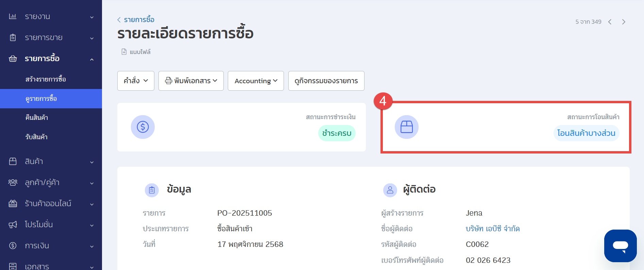Click the clipboard icon beside ข้อมูล
This screenshot has width=644, height=270.
[x=152, y=190]
